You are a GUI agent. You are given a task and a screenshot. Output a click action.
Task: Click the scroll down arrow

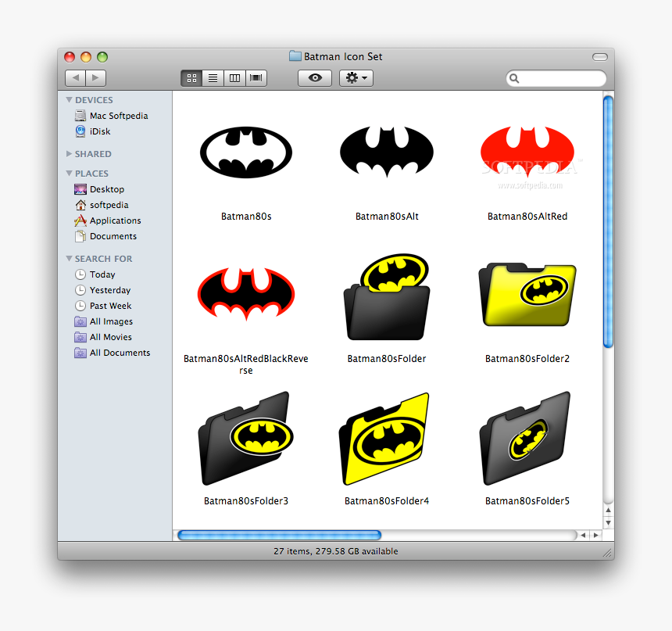pos(608,523)
